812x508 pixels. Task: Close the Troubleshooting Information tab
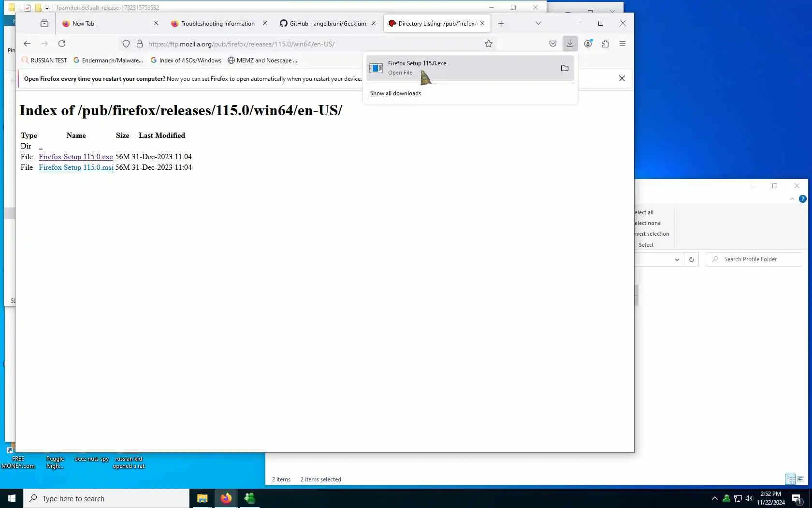coord(265,23)
